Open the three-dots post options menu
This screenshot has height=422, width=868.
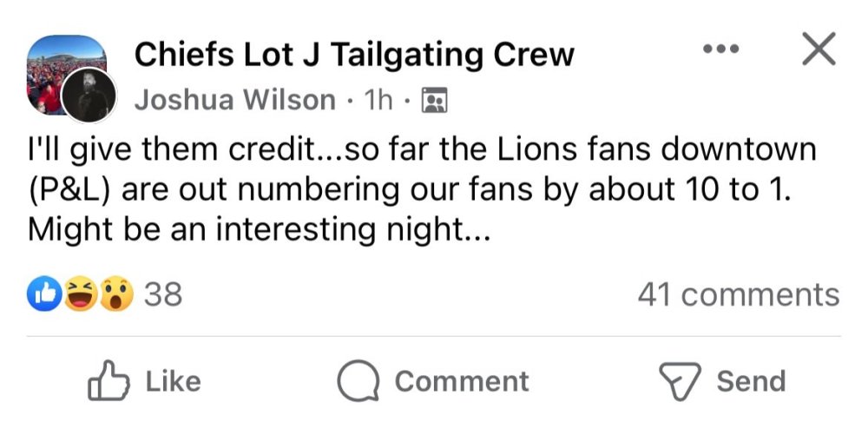(x=720, y=51)
